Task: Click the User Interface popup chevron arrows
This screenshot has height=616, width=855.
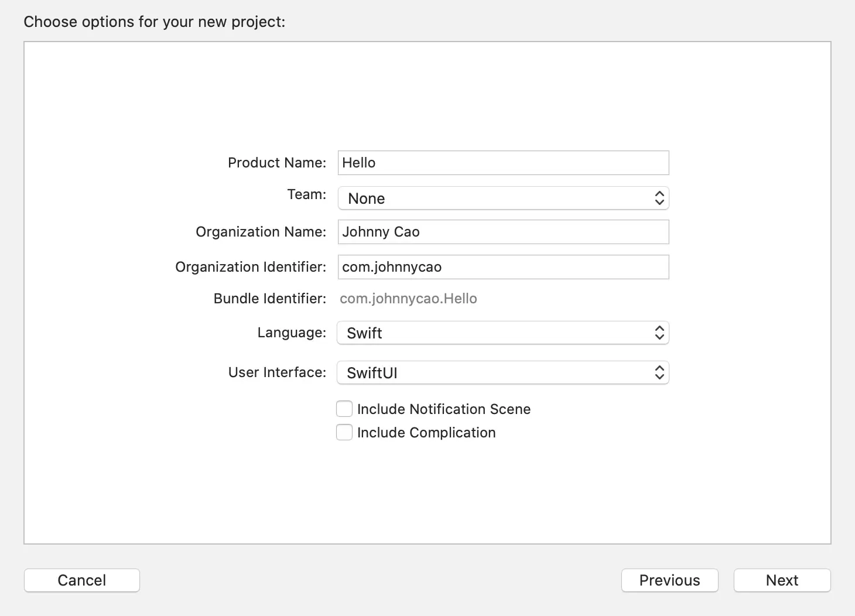Action: tap(659, 372)
